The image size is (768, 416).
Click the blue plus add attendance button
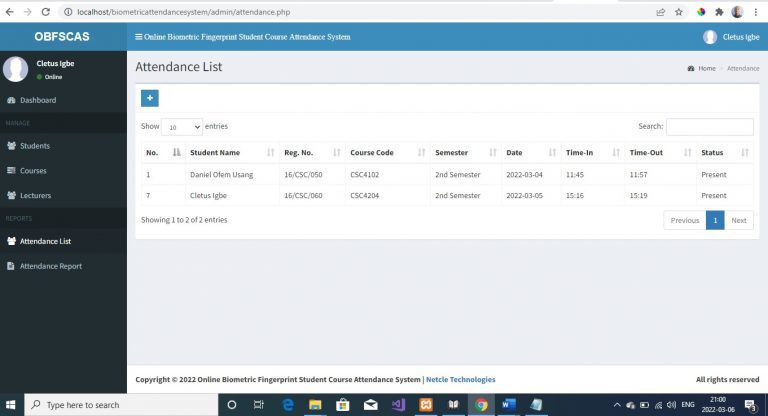(x=150, y=98)
